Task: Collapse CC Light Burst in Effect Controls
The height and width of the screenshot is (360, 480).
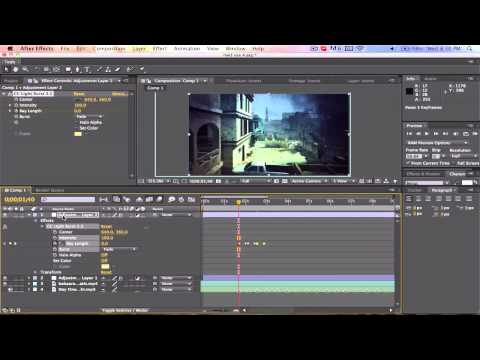Action: (4, 94)
